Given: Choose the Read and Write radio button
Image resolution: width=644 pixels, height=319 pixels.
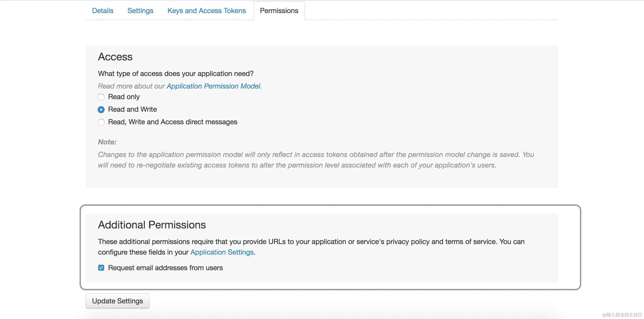Looking at the screenshot, I should click(x=101, y=109).
